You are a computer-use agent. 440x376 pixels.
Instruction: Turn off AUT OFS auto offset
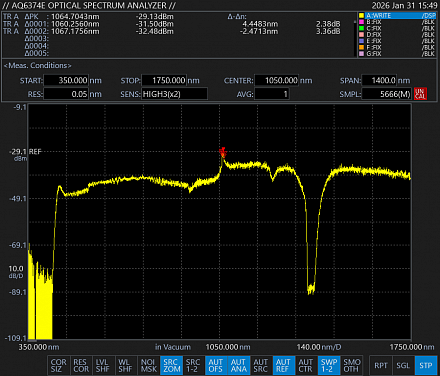coord(216,365)
